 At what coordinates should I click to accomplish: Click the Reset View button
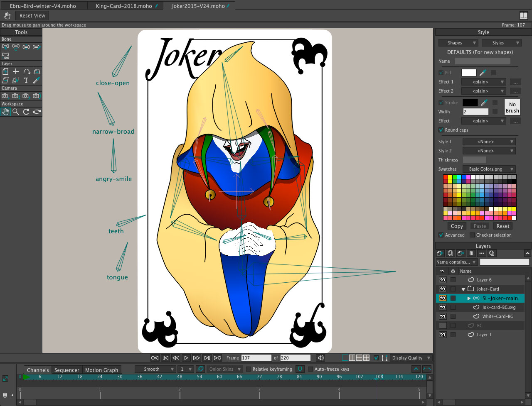(x=32, y=16)
